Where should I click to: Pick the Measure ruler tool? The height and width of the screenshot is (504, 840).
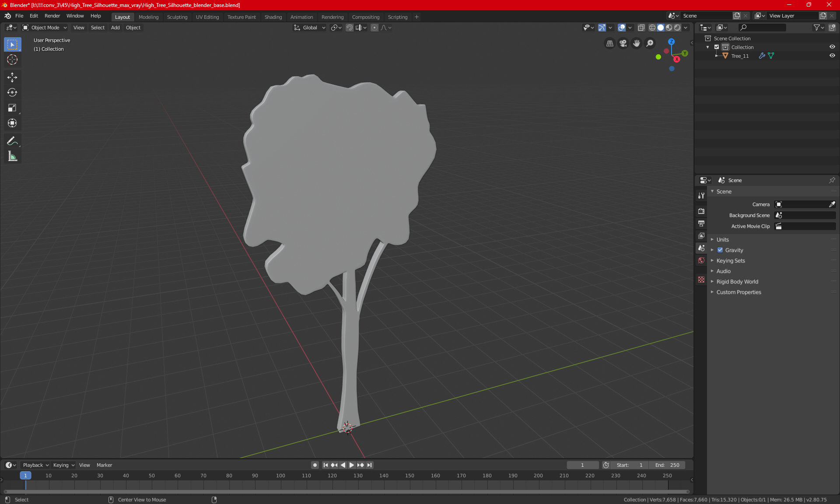[x=12, y=156]
